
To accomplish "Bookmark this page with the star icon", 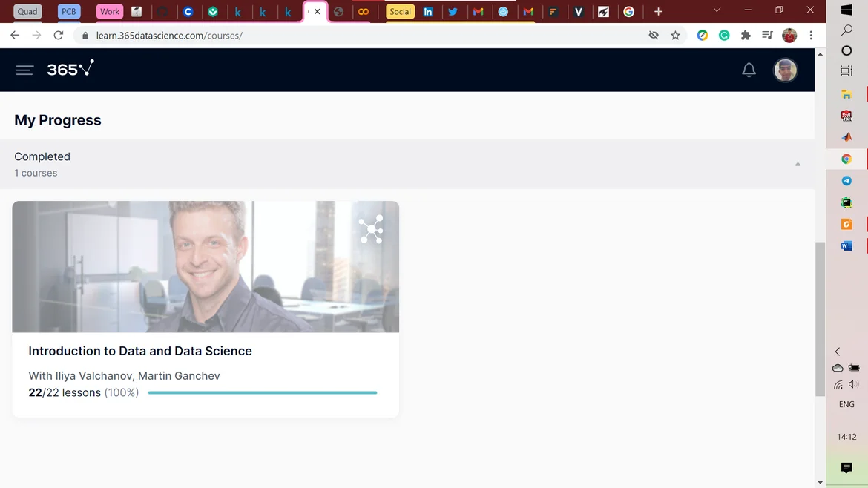I will coord(675,36).
